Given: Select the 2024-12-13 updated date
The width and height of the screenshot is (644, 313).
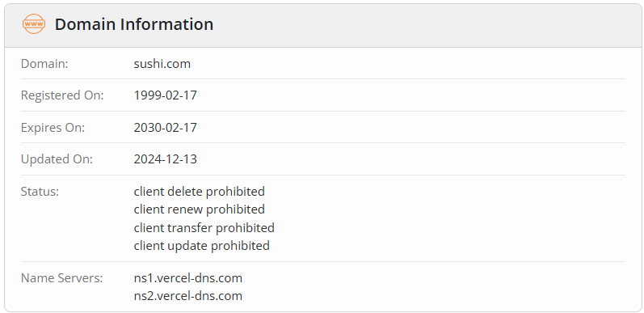Looking at the screenshot, I should pyautogui.click(x=166, y=159).
